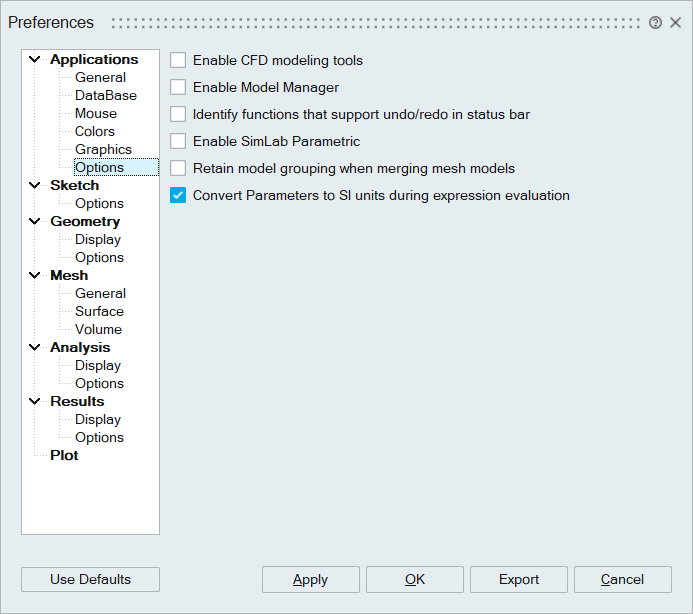The height and width of the screenshot is (614, 693).
Task: Collapse the Results tree arrow
Action: pyautogui.click(x=35, y=402)
